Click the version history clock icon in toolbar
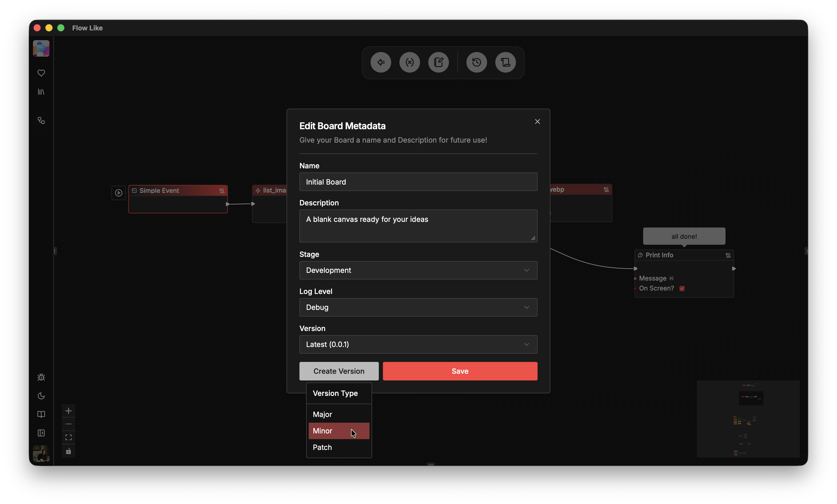This screenshot has width=837, height=504. (476, 62)
